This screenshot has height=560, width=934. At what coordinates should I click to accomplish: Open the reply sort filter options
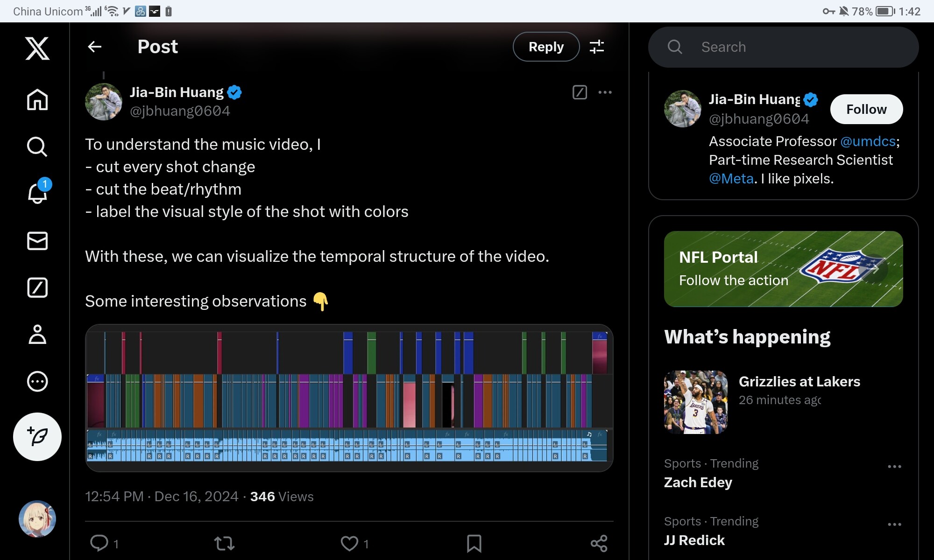tap(597, 47)
